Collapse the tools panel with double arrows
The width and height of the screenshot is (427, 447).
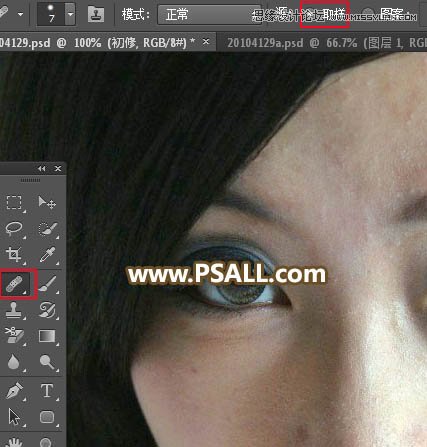click(42, 169)
